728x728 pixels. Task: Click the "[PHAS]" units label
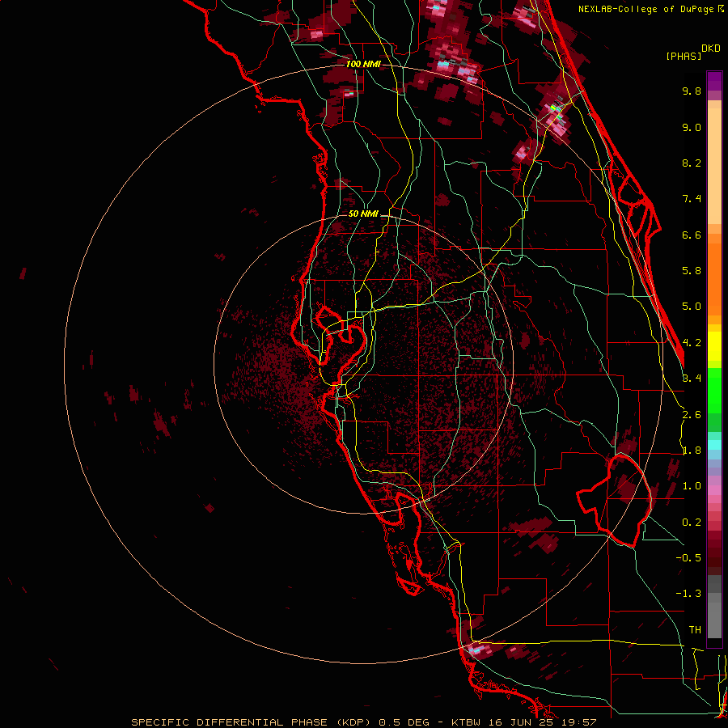(684, 57)
